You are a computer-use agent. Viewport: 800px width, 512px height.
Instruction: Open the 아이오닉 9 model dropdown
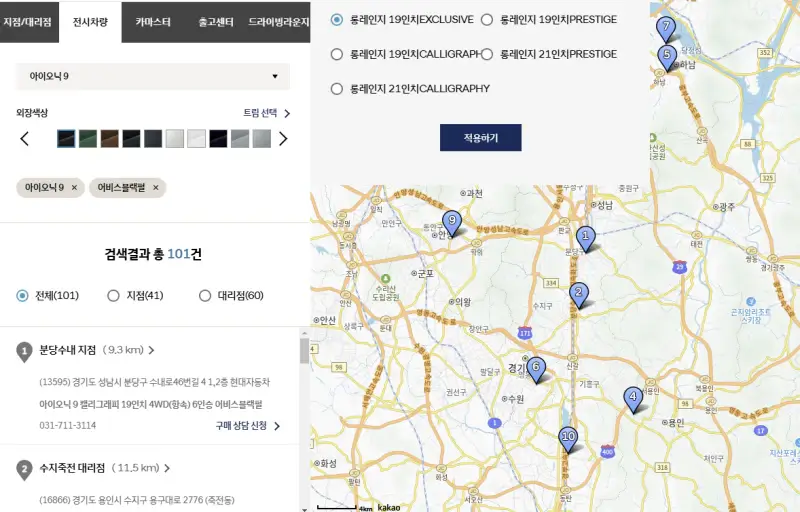pyautogui.click(x=153, y=76)
